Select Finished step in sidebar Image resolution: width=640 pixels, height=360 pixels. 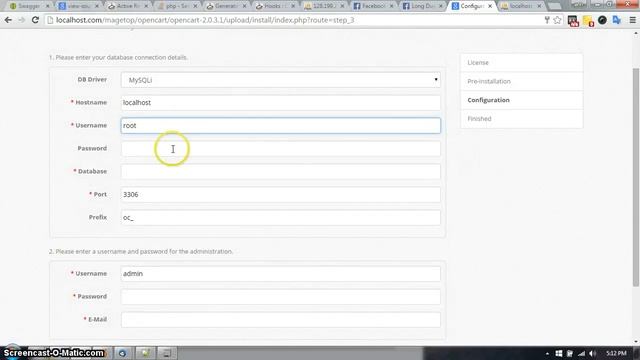(522, 119)
